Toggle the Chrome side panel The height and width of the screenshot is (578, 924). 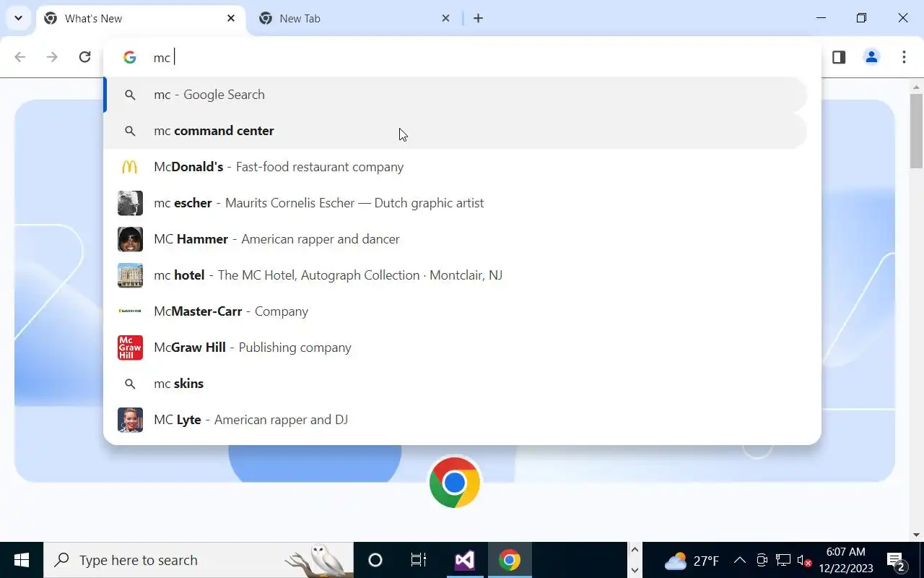pyautogui.click(x=839, y=57)
